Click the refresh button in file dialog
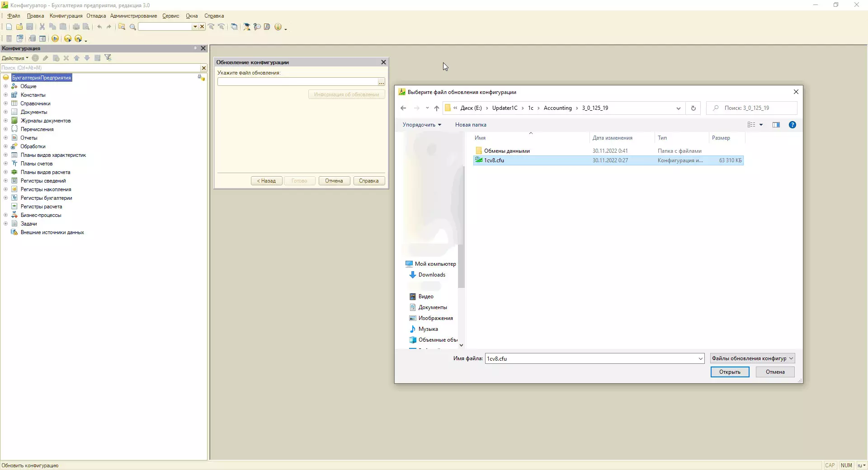 693,108
